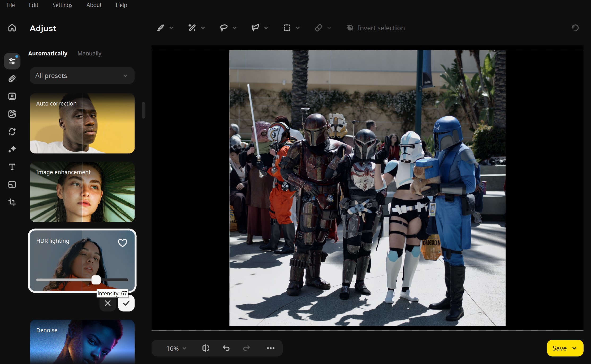Select the Crop tool in sidebar
Image resolution: width=591 pixels, height=364 pixels.
coord(12,202)
